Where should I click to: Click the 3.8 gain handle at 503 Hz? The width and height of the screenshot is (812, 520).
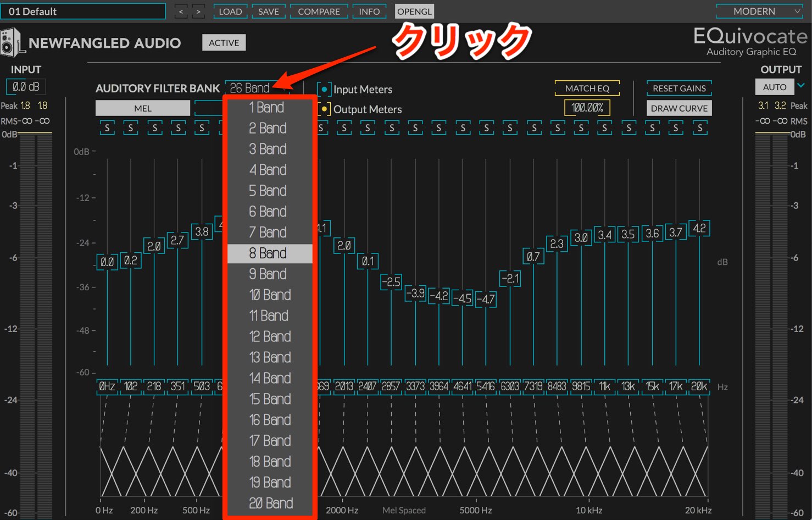tap(202, 231)
